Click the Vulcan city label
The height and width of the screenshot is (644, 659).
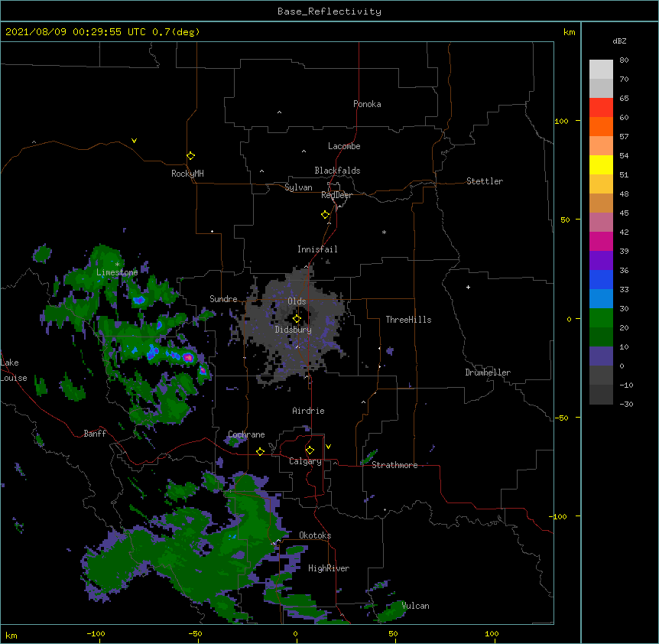415,606
